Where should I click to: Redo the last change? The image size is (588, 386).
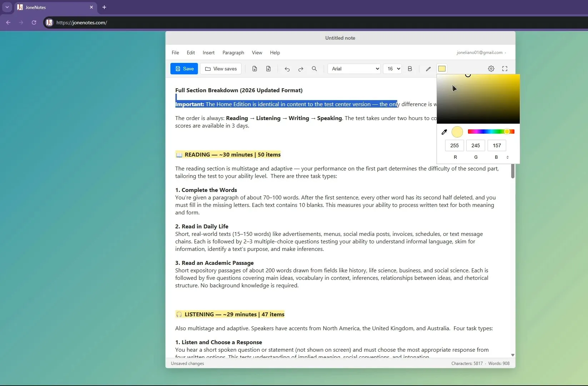(x=301, y=69)
